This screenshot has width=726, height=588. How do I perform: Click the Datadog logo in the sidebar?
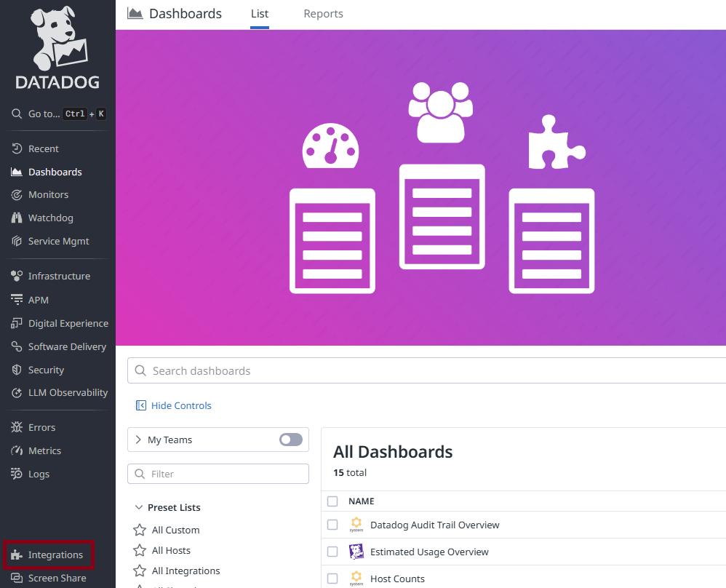(x=57, y=48)
